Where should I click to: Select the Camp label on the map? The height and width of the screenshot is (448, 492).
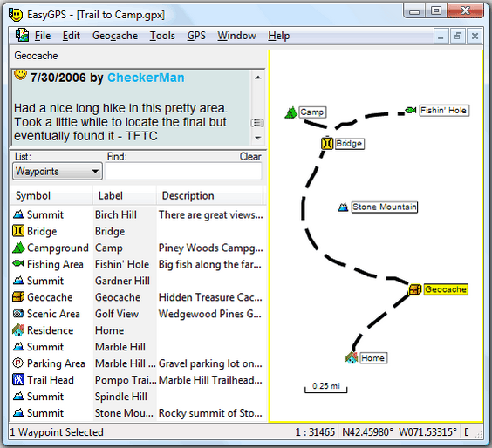click(312, 112)
